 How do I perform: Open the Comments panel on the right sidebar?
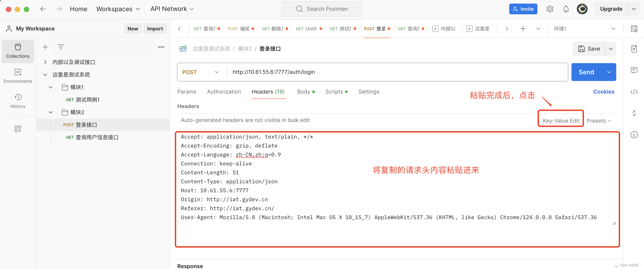635,70
